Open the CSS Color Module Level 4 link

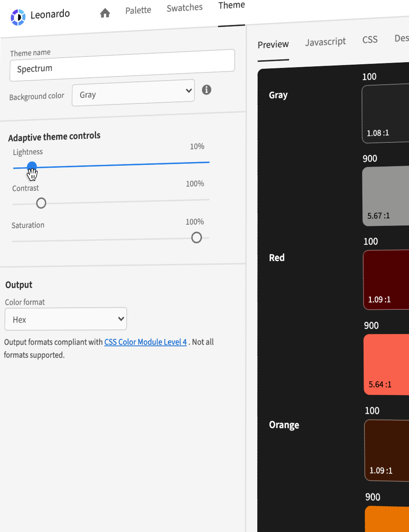(x=146, y=342)
